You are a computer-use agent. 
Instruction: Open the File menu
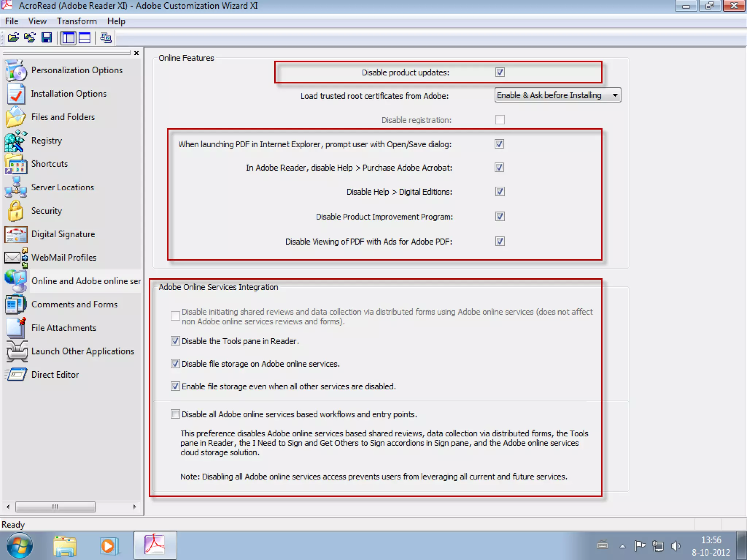click(x=12, y=21)
